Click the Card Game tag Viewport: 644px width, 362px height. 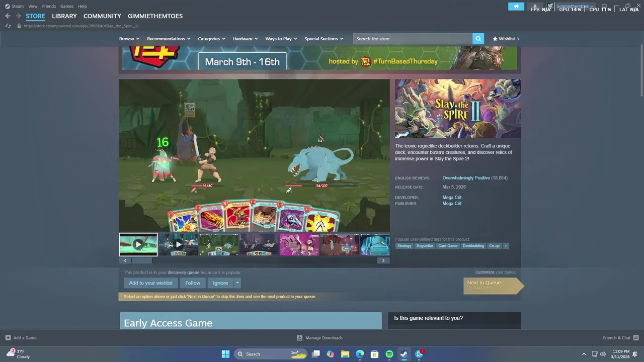coord(448,246)
